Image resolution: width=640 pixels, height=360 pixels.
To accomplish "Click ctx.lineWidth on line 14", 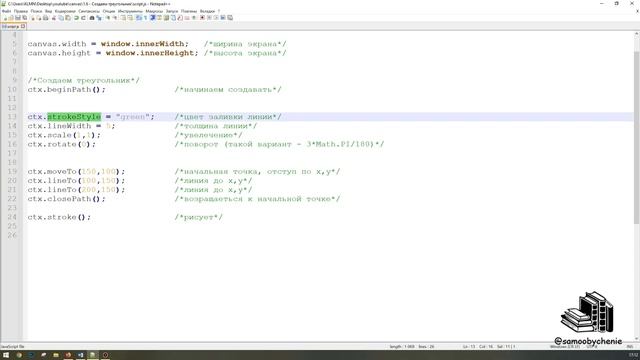I will click(59, 126).
